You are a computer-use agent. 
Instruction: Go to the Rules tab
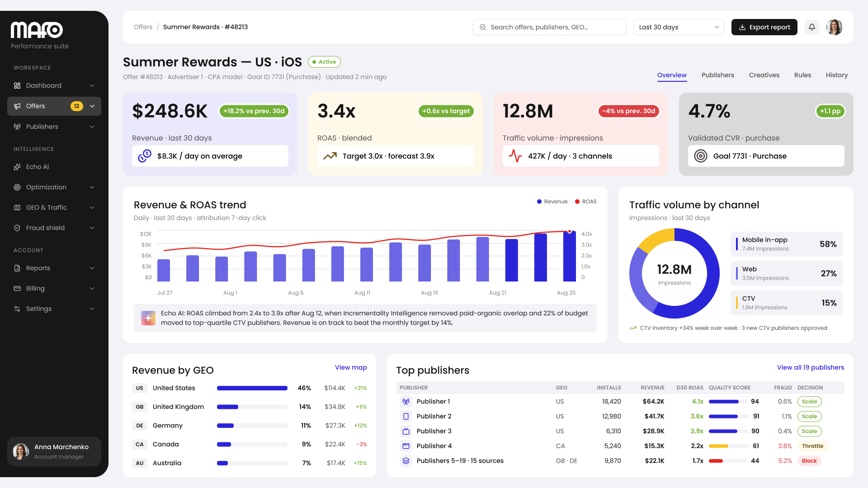[x=803, y=75]
